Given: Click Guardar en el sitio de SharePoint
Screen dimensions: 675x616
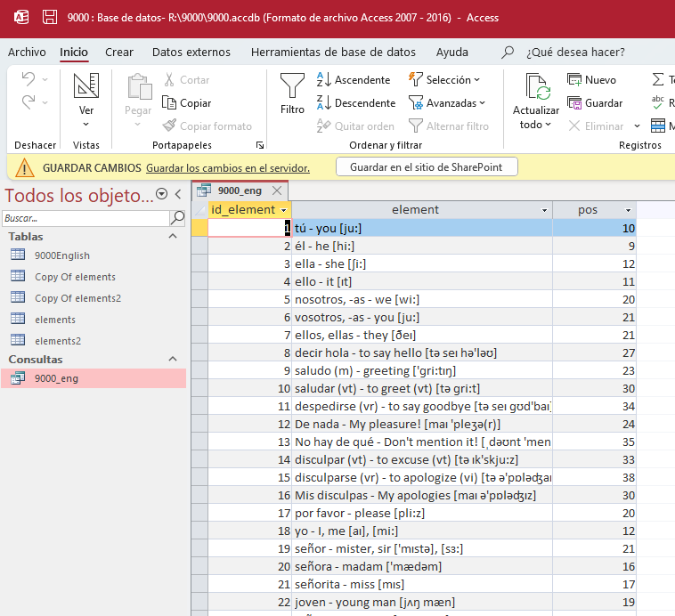Looking at the screenshot, I should click(x=427, y=167).
